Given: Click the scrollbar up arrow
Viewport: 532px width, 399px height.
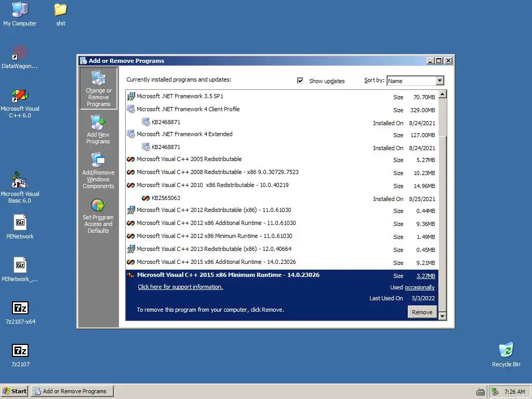Looking at the screenshot, I should point(443,94).
